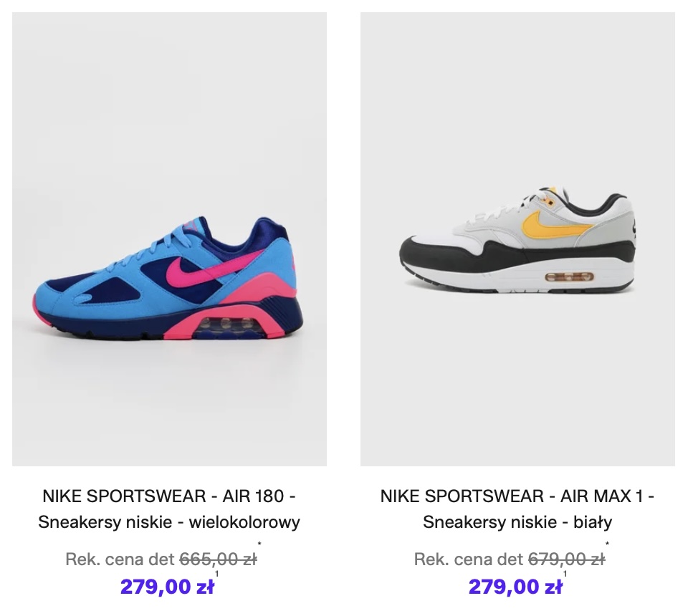Open the NIKE SPORTSWEAR - AIR 180 title link
688x616 pixels.
[x=169, y=496]
